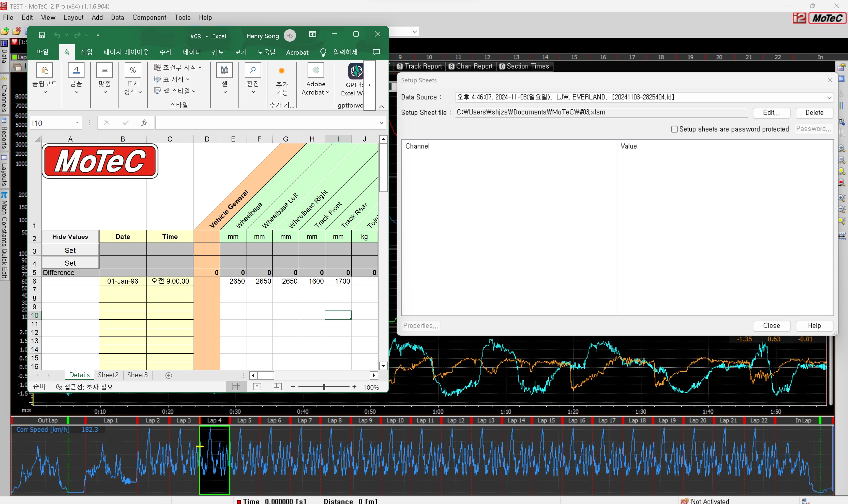Select Lap 10 marker in lap timeline

pyautogui.click(x=395, y=420)
